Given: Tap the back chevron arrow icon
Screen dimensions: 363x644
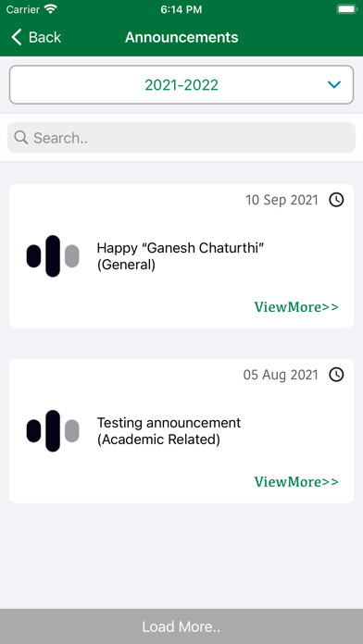Looking at the screenshot, I should [x=16, y=37].
